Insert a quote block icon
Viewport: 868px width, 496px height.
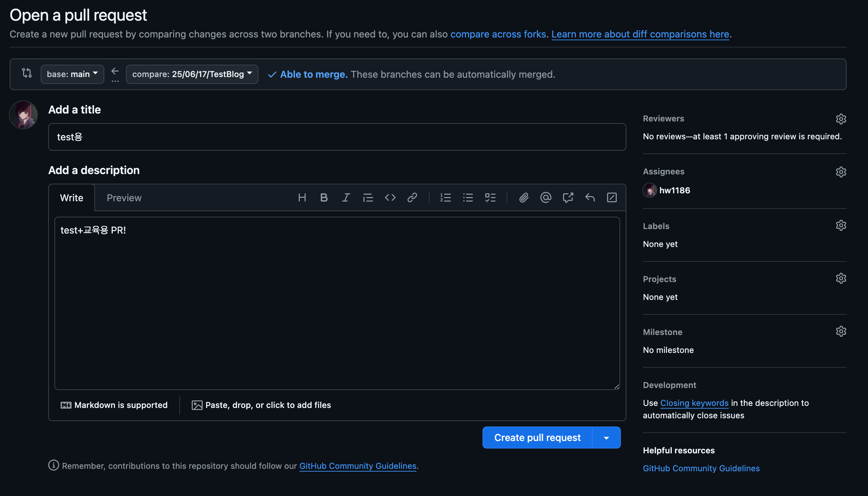(x=368, y=197)
